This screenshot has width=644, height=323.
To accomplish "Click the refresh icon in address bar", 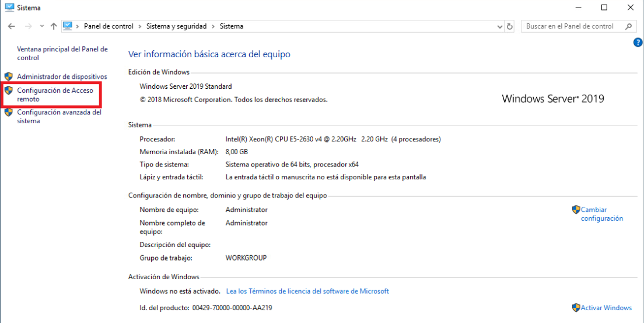I will pos(510,26).
